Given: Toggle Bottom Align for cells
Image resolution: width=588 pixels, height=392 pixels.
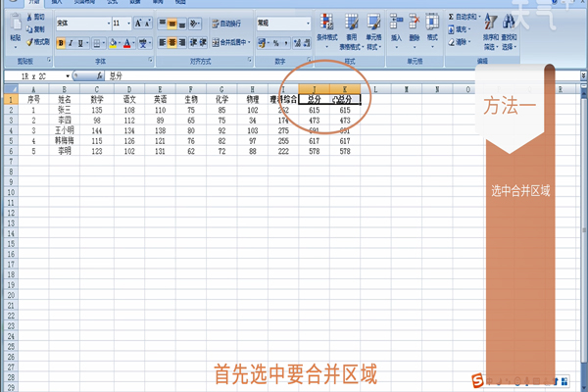Looking at the screenshot, I should 181,24.
